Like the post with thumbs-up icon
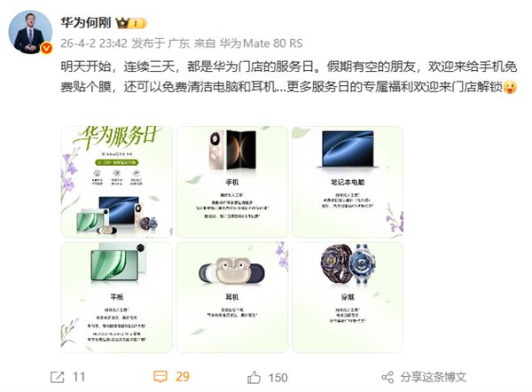Screen dimensions: 532x392 click(254, 378)
